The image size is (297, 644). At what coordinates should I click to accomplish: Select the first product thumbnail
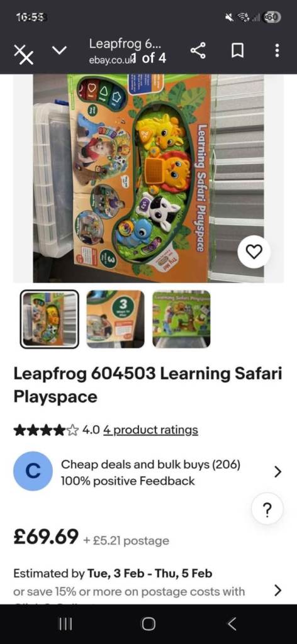49,319
